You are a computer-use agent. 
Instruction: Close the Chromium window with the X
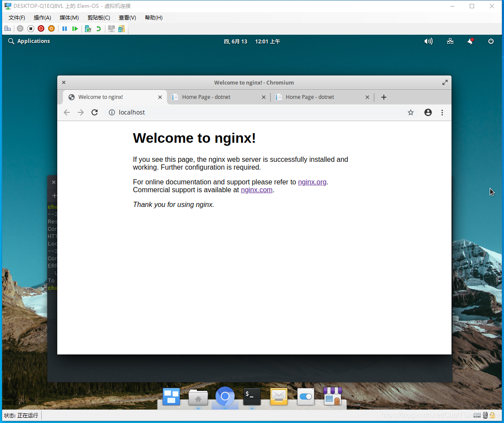64,82
